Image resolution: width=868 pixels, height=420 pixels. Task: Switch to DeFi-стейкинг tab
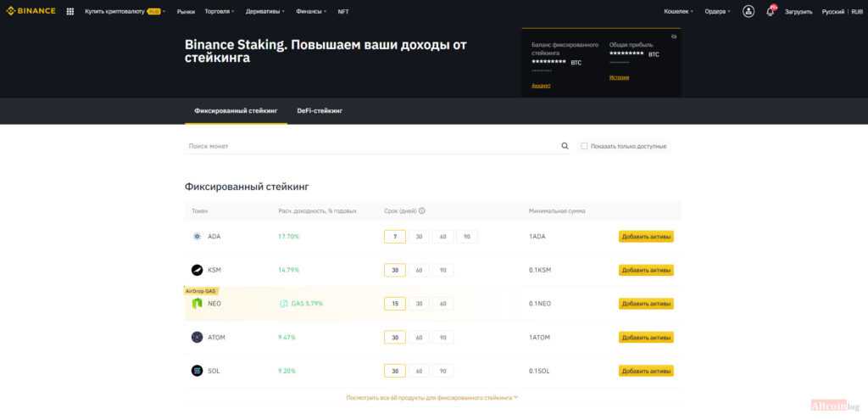click(320, 111)
